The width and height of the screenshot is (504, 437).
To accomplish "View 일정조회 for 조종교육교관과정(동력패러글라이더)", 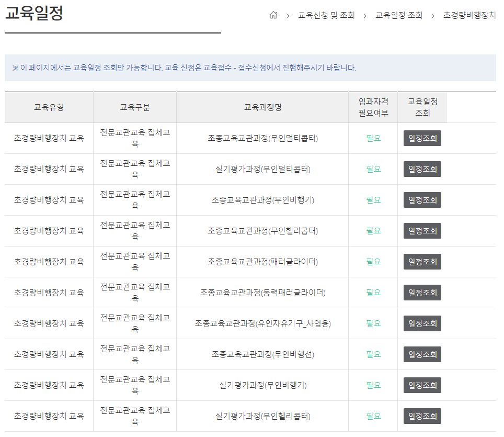I will 422,293.
